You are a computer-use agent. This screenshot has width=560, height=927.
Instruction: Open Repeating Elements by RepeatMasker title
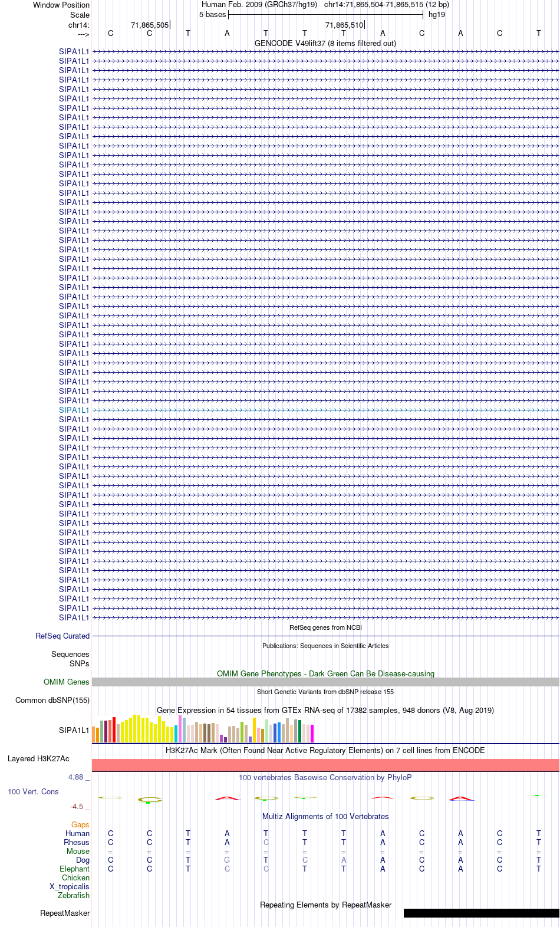pyautogui.click(x=325, y=905)
